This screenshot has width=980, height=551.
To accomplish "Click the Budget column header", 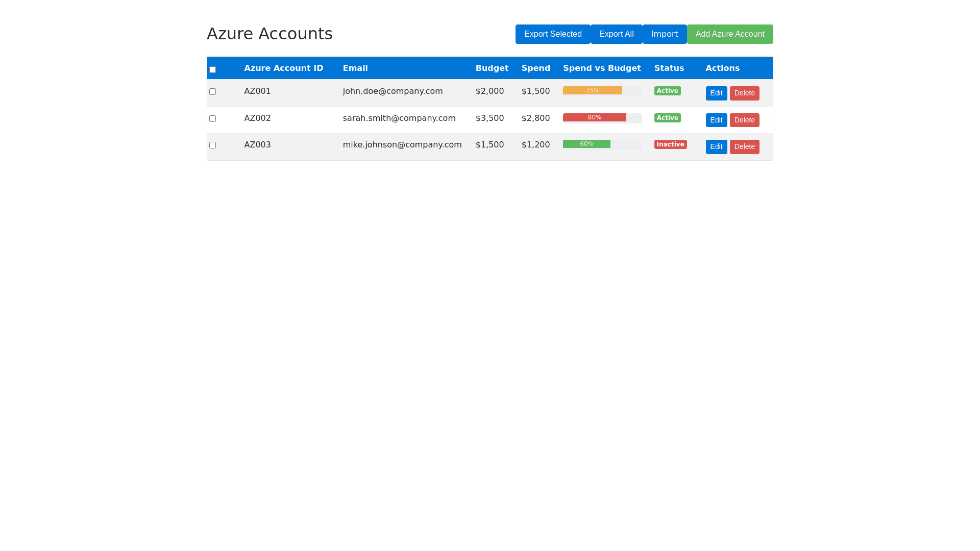I will 492,68.
